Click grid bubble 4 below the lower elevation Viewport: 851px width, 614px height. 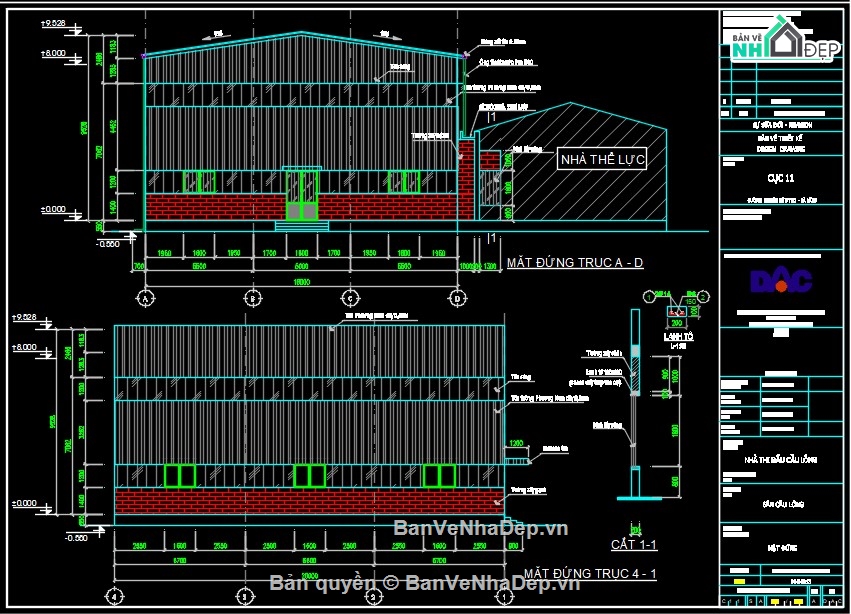(x=113, y=595)
